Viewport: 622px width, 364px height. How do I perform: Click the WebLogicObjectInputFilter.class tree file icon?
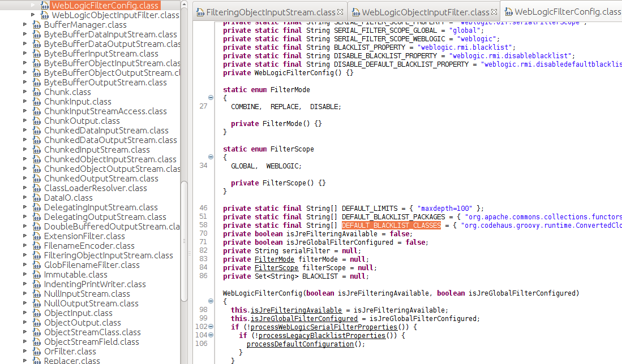(45, 15)
